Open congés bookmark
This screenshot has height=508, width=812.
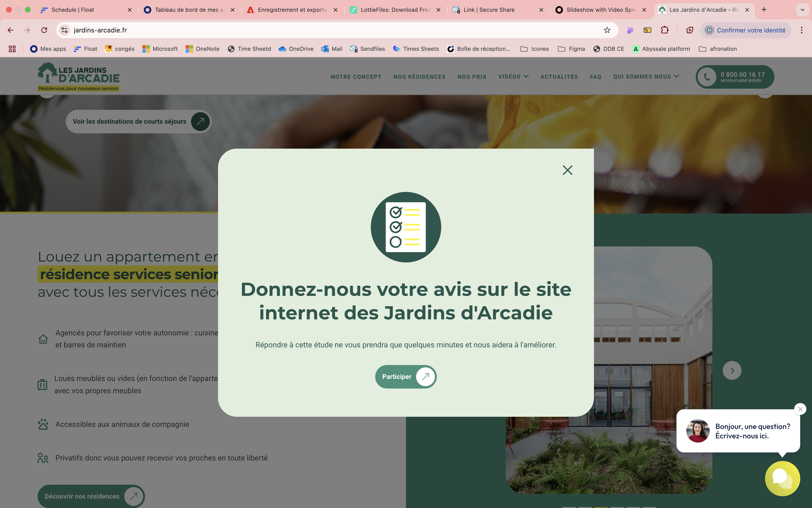119,49
